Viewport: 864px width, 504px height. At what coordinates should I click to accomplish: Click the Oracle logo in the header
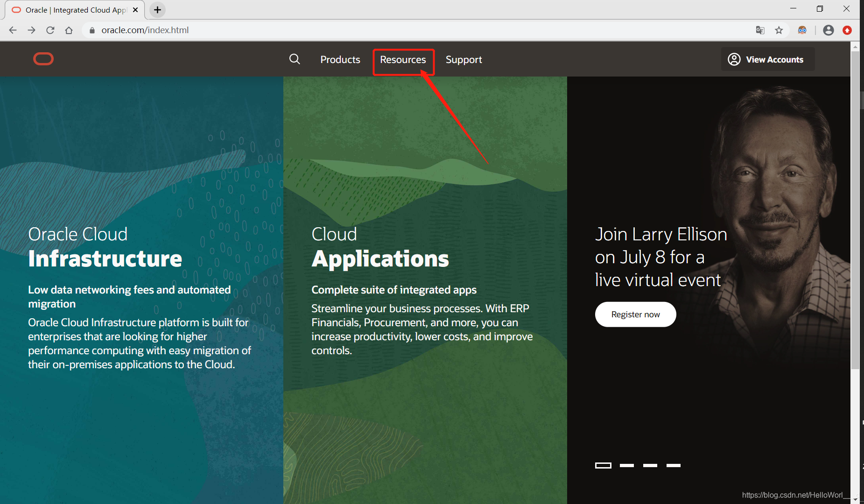coord(43,59)
